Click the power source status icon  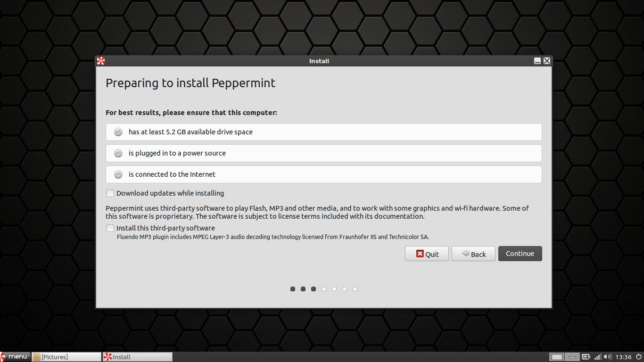118,153
